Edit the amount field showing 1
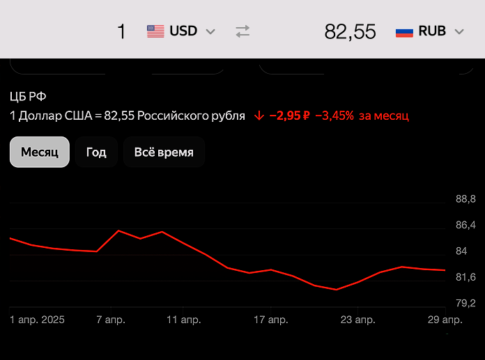 point(121,32)
